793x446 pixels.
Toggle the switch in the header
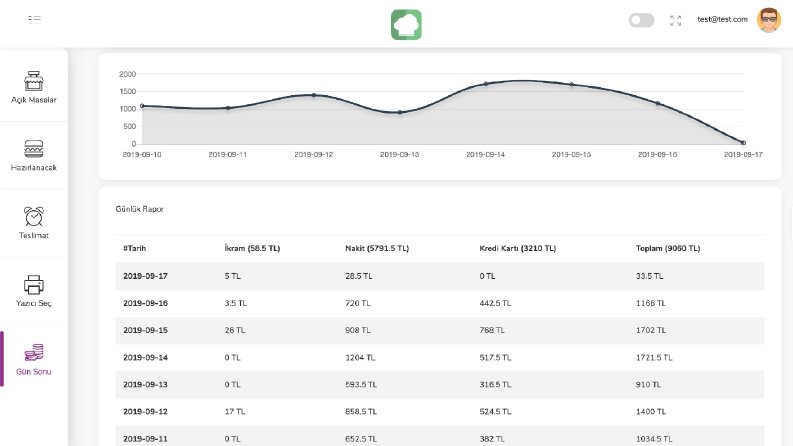(641, 20)
